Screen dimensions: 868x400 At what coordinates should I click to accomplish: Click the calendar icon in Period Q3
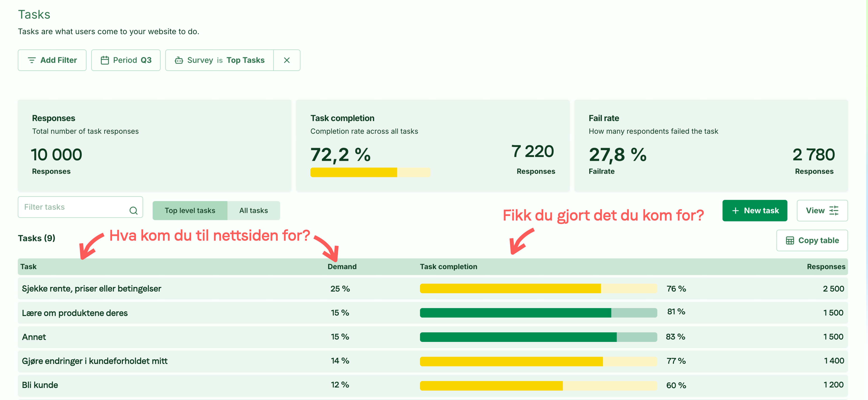click(105, 60)
